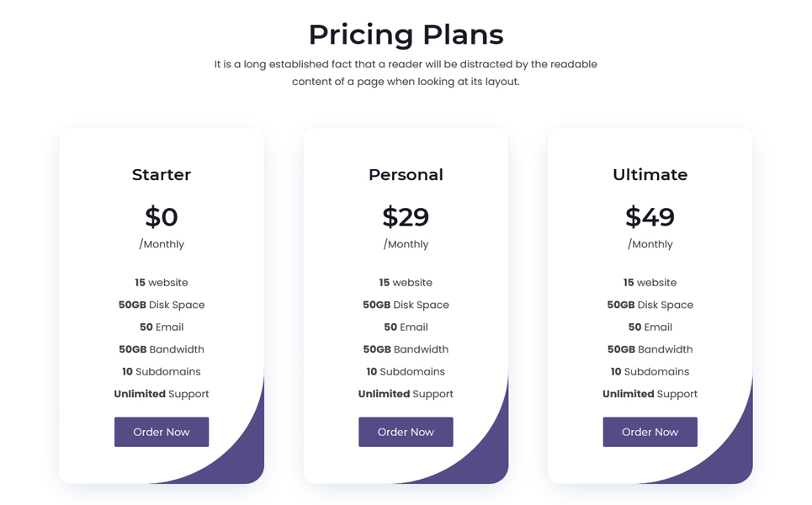Select the Starter plan title
The height and width of the screenshot is (505, 812).
pyautogui.click(x=162, y=174)
